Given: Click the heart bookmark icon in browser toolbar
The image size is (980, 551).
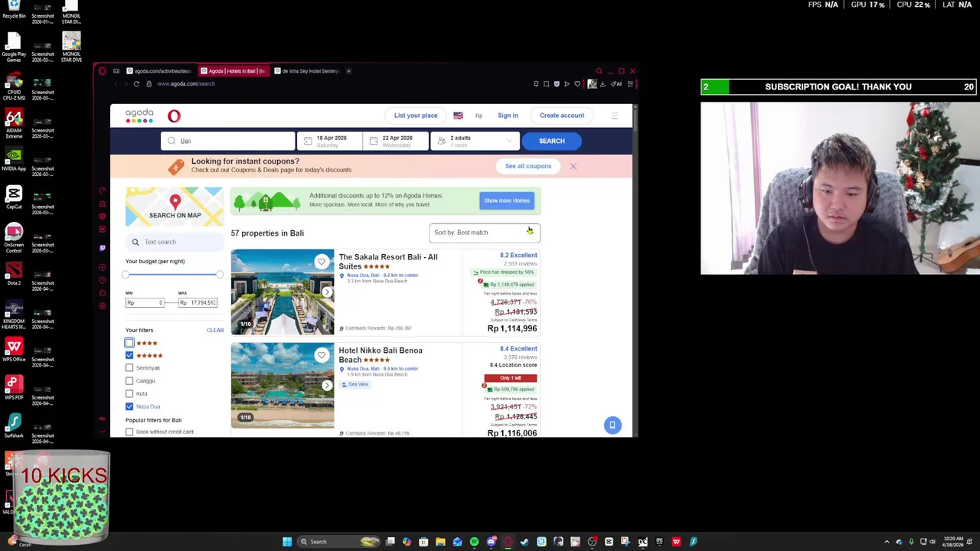Looking at the screenshot, I should pos(577,83).
